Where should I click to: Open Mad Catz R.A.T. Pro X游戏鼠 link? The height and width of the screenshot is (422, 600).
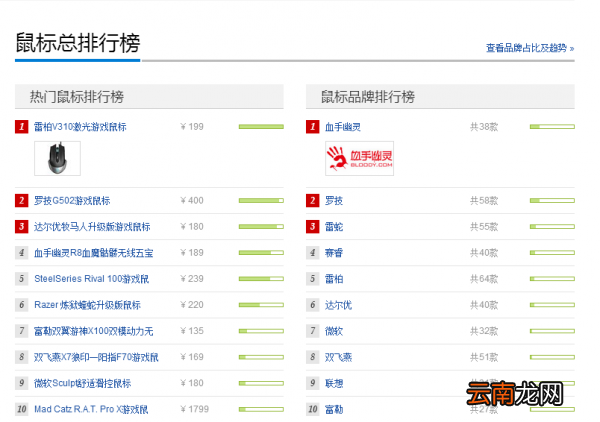91,409
